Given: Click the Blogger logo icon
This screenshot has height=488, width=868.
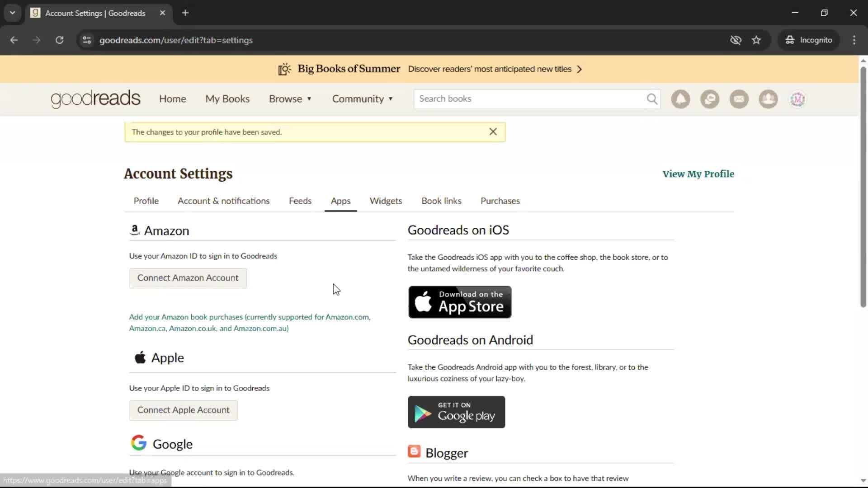Looking at the screenshot, I should click(414, 451).
